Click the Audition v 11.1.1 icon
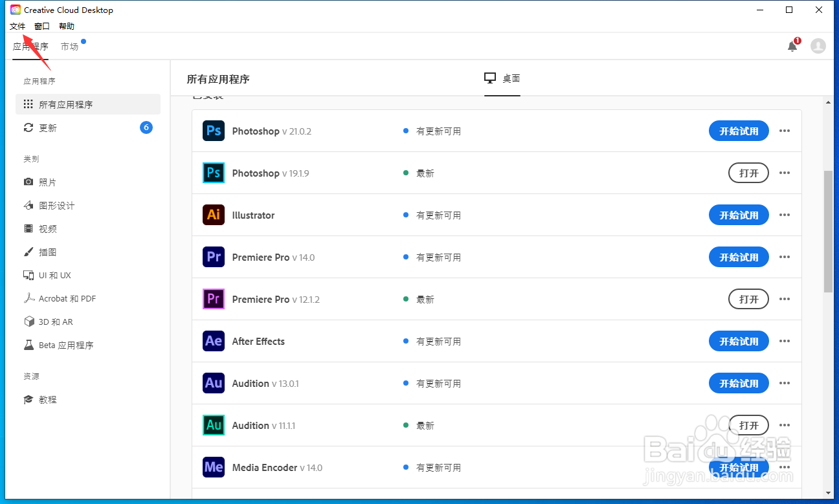 click(x=214, y=425)
